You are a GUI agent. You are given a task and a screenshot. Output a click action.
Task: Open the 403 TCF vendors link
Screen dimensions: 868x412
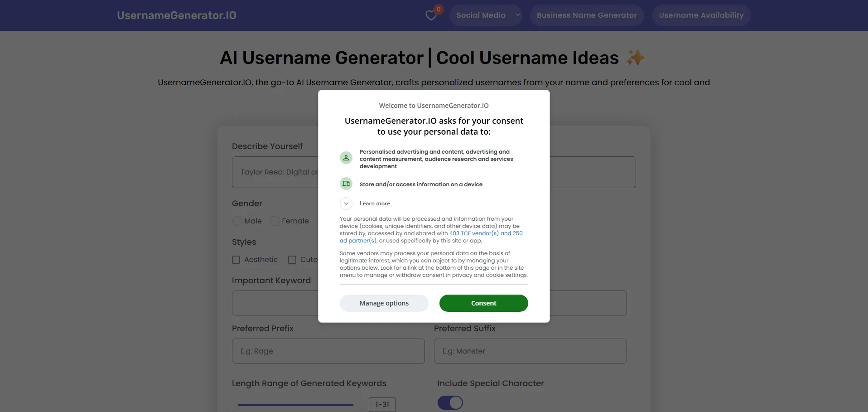[474, 233]
